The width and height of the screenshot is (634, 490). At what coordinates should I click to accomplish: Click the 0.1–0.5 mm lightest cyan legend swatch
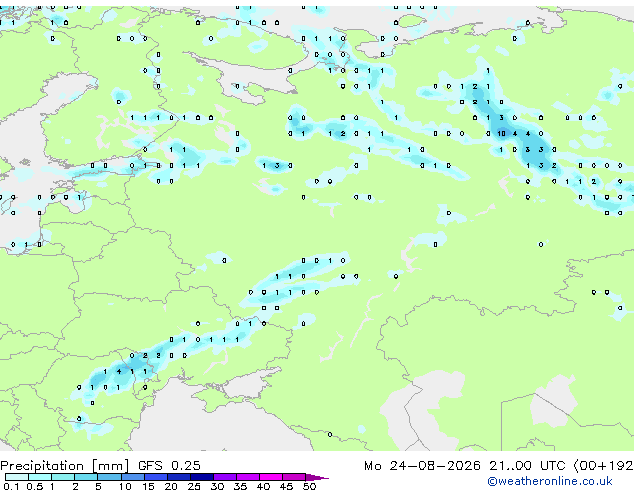17,477
